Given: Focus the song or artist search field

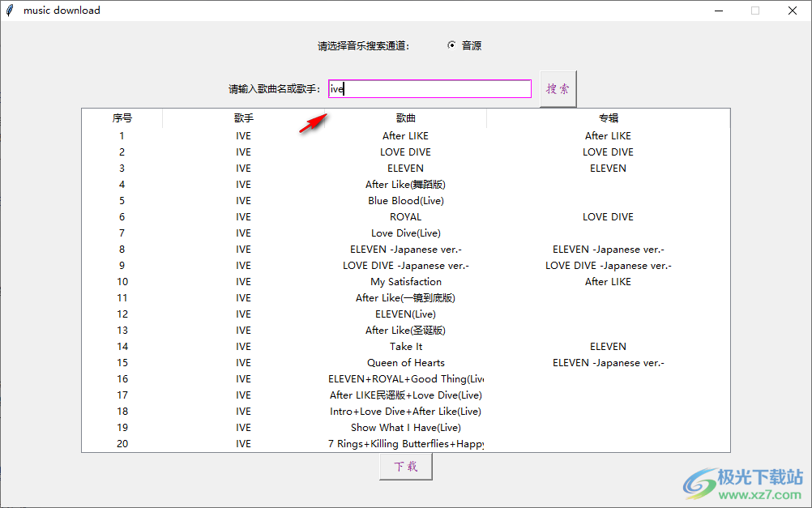Looking at the screenshot, I should (x=430, y=89).
